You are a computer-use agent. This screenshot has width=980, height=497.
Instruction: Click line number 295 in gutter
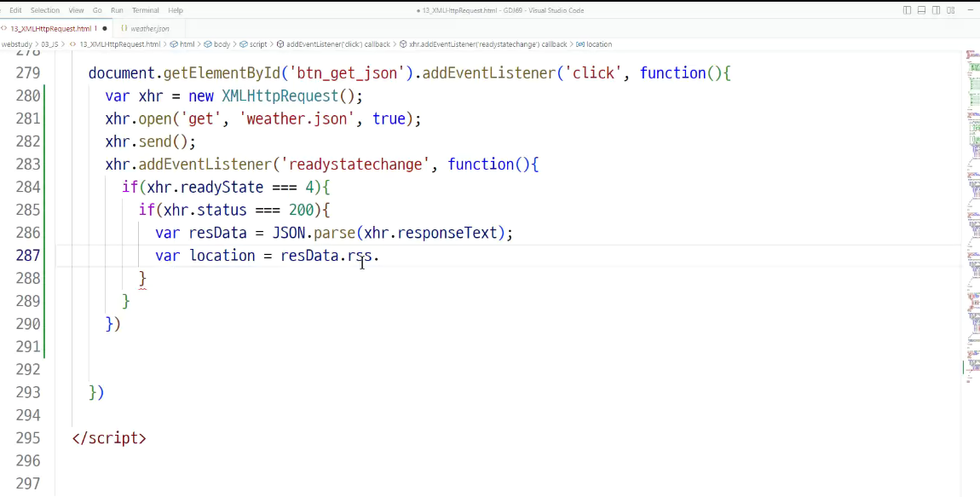[28, 438]
